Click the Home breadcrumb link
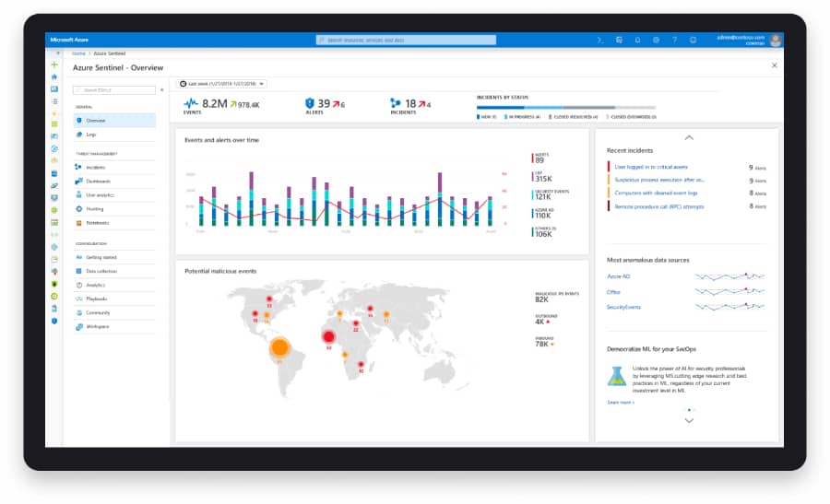This screenshot has height=504, width=830. (79, 53)
